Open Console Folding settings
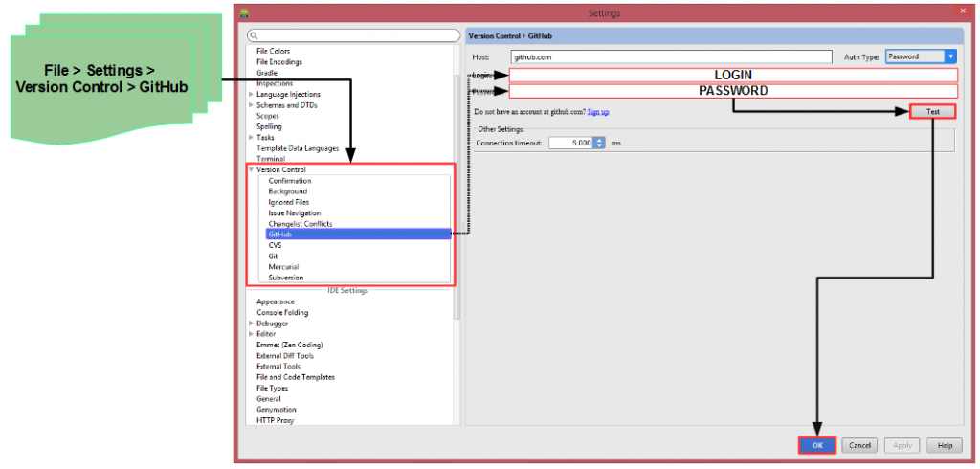The image size is (980, 469). (x=282, y=312)
